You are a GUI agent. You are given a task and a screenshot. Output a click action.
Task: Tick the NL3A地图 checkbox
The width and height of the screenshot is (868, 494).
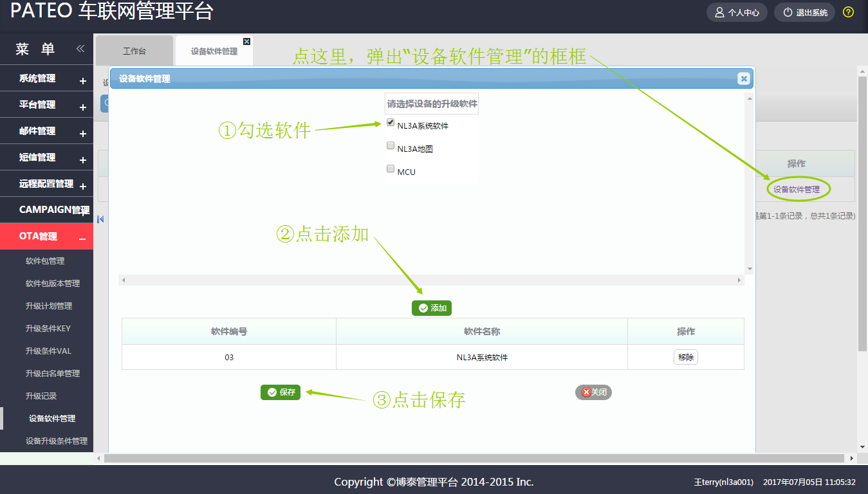391,146
